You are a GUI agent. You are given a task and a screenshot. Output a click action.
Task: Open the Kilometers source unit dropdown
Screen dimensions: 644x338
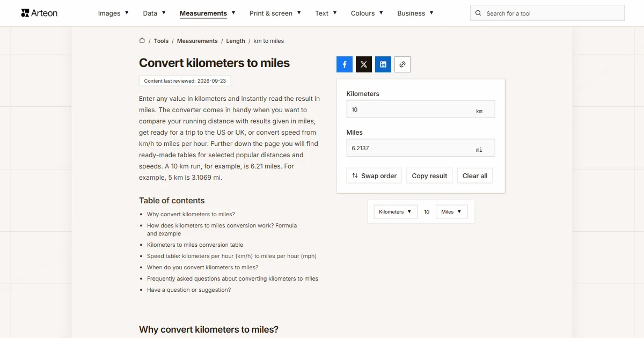396,212
